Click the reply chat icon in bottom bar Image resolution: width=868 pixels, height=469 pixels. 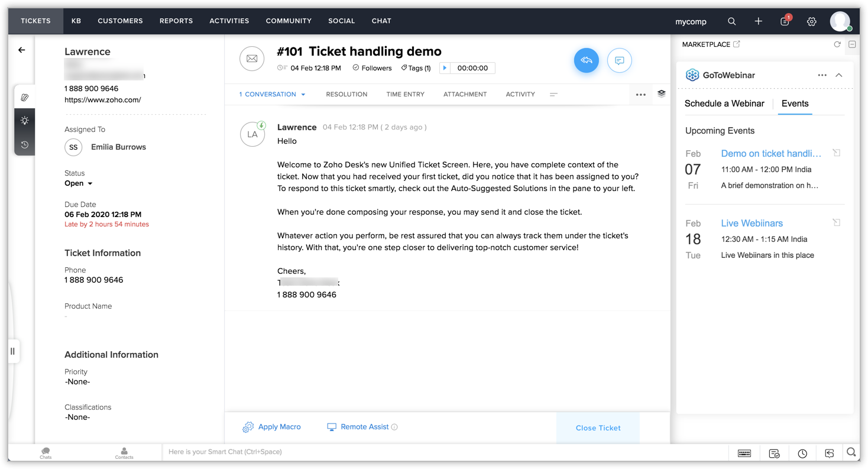(830, 453)
